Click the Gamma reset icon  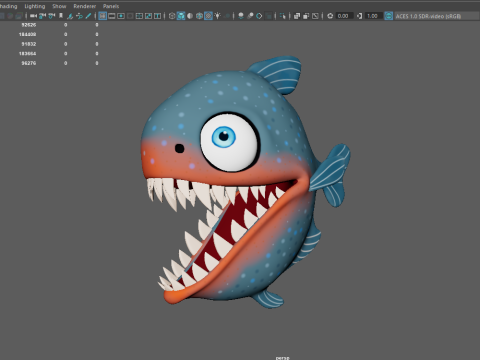[x=359, y=16]
